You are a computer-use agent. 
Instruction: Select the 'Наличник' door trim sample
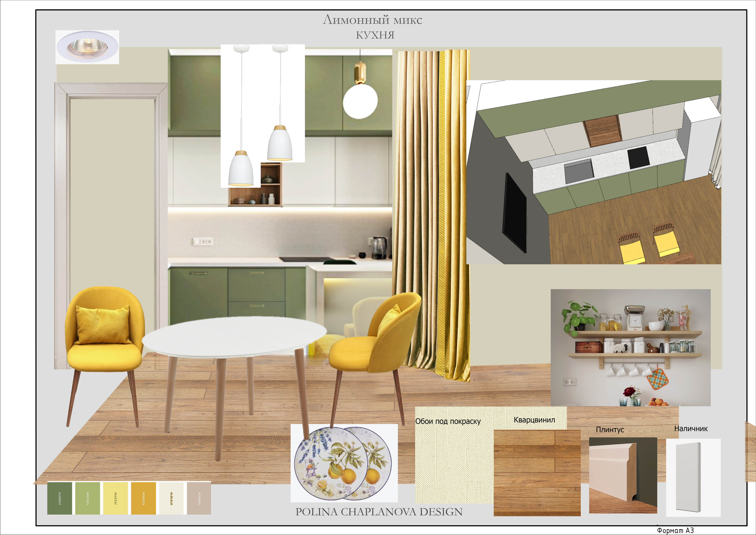[x=693, y=478]
